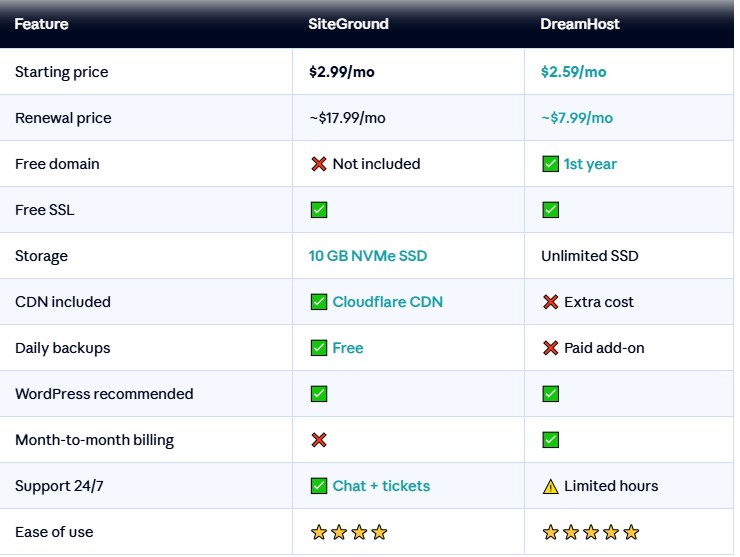
Task: Click the 'Daily backups' row label
Action: pos(63,348)
